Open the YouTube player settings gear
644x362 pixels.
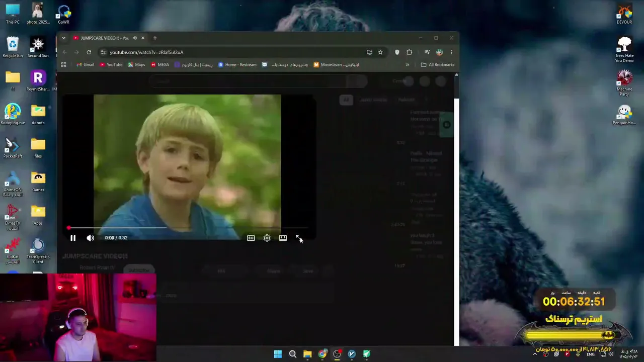pyautogui.click(x=267, y=238)
